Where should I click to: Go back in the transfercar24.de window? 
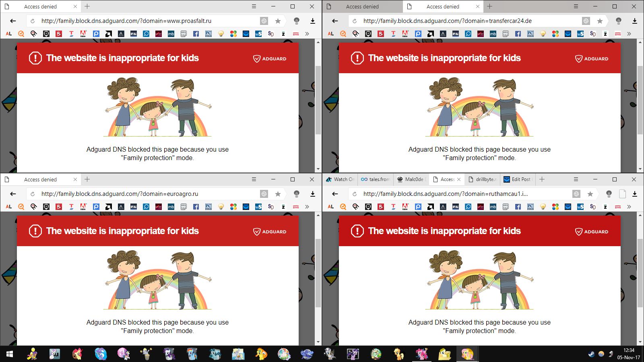pos(335,21)
